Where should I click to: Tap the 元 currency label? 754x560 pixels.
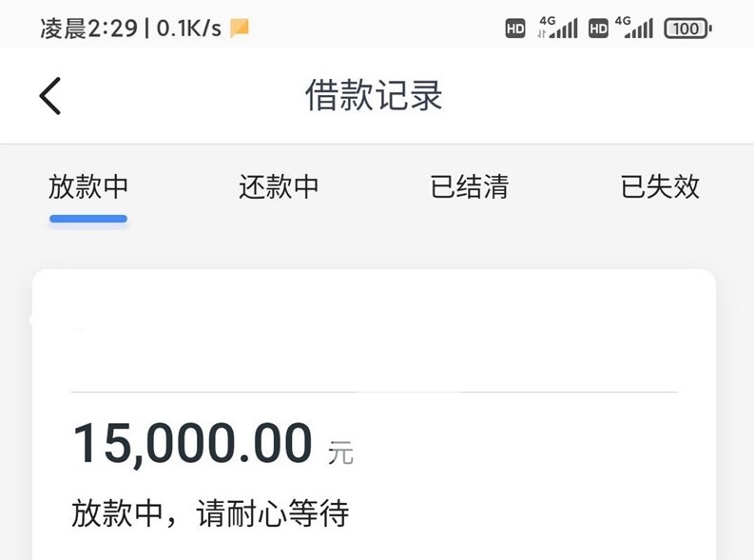(x=340, y=453)
